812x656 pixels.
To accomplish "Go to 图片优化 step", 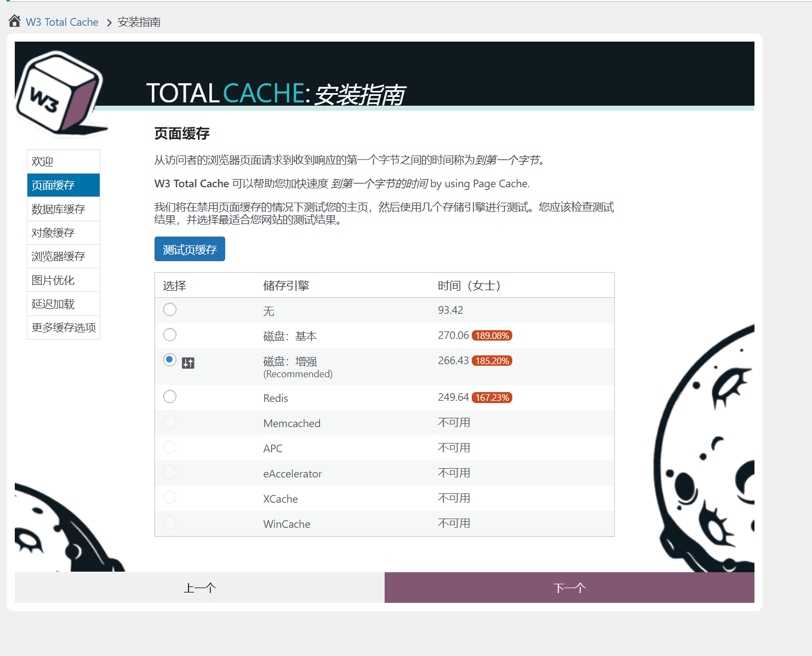I will coord(64,280).
